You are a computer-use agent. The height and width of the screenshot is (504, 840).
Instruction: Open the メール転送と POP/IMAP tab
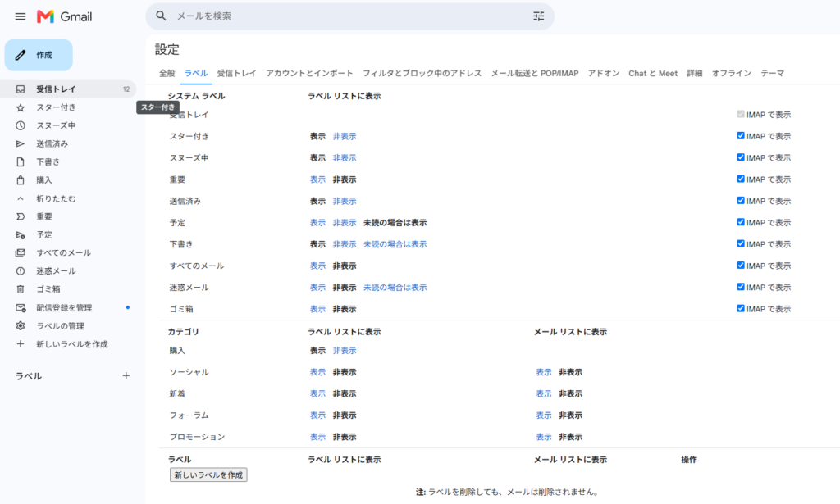[535, 73]
